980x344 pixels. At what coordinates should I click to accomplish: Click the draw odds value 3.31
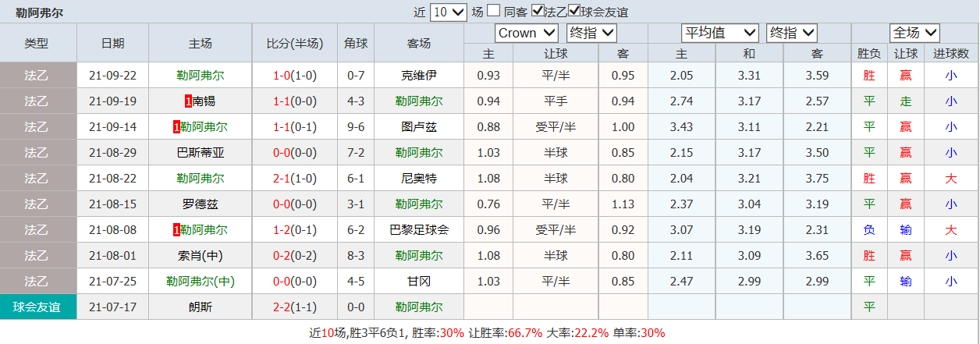(x=749, y=76)
